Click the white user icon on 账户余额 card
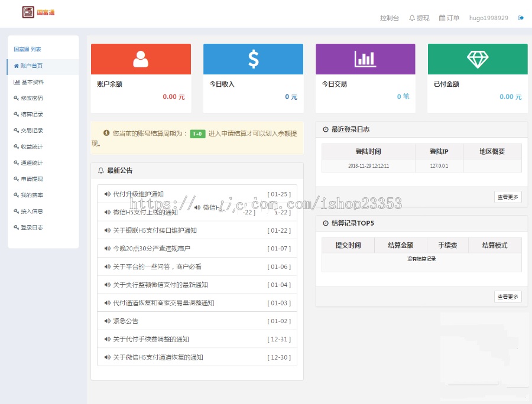This screenshot has width=532, height=404. pyautogui.click(x=141, y=58)
